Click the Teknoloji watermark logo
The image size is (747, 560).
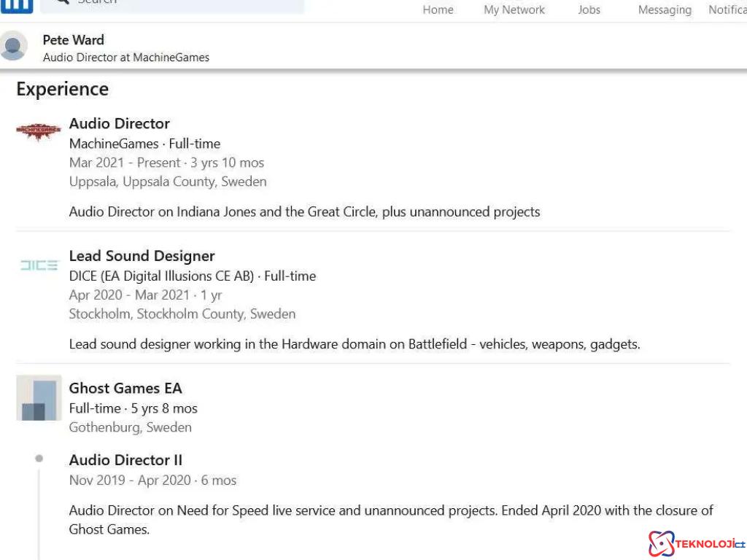point(695,543)
